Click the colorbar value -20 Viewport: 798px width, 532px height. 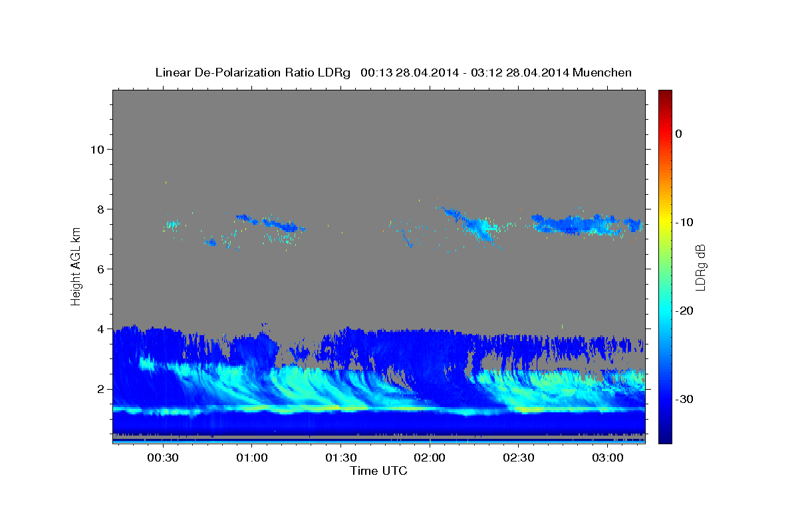point(685,311)
